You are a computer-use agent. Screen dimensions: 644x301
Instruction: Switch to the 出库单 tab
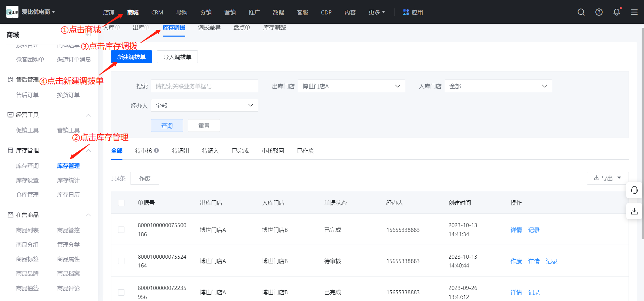tap(141, 28)
